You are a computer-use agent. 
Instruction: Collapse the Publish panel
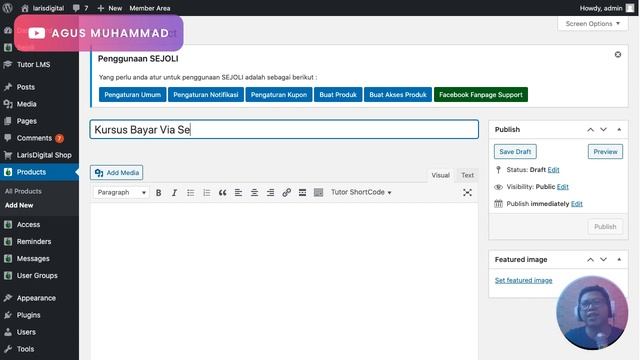pos(619,129)
